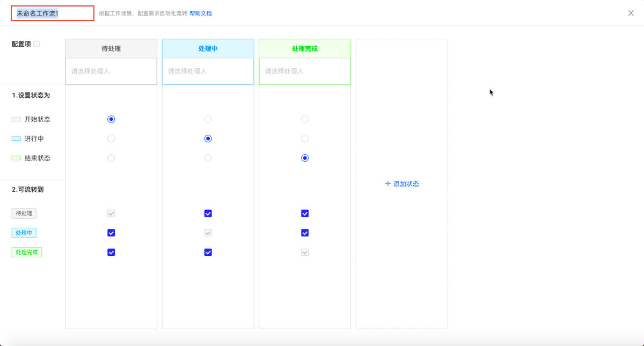Click the 处理完成 column header
644x346 pixels.
coord(305,48)
